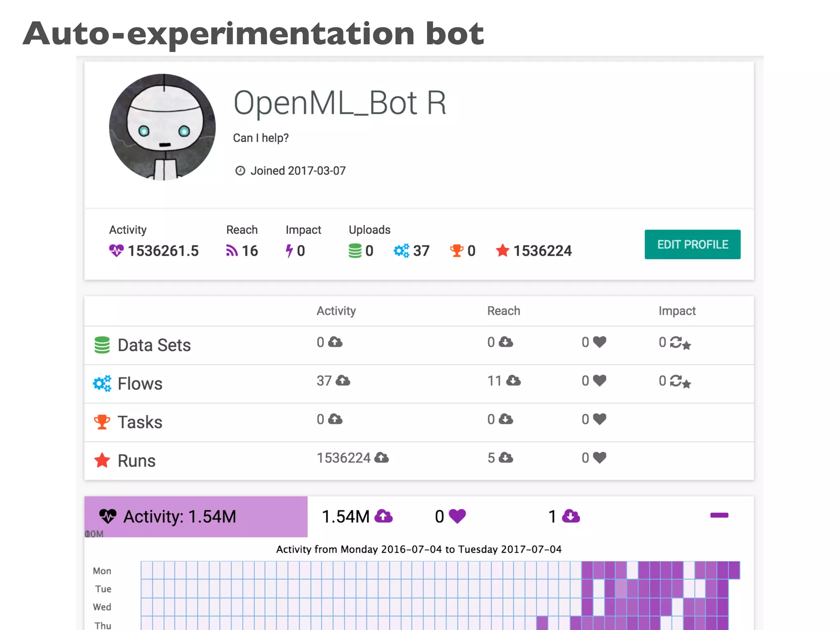Click the Runs likes heart icon
This screenshot has height=630, width=840.
pos(600,458)
